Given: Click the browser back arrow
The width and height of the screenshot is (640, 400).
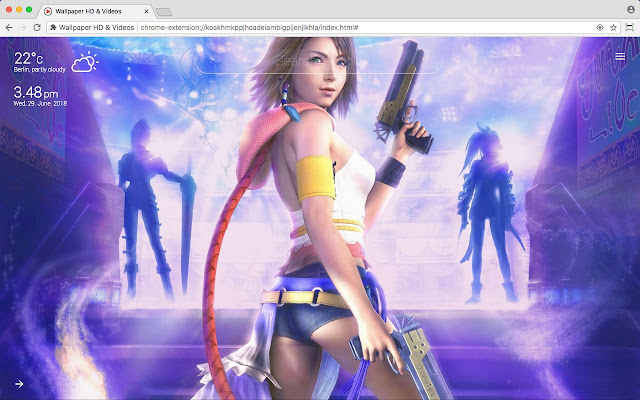Looking at the screenshot, I should [9, 27].
